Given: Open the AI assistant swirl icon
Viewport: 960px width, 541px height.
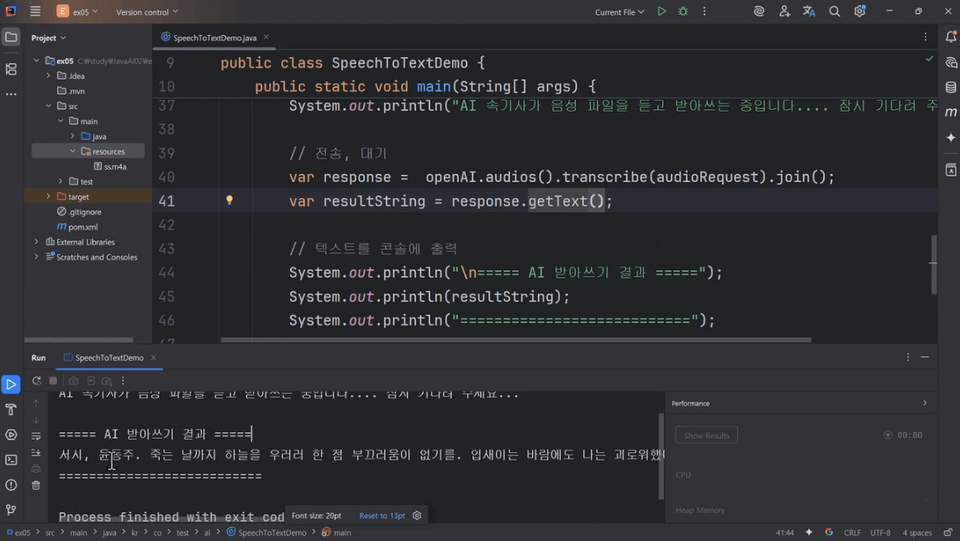Looking at the screenshot, I should pos(759,11).
